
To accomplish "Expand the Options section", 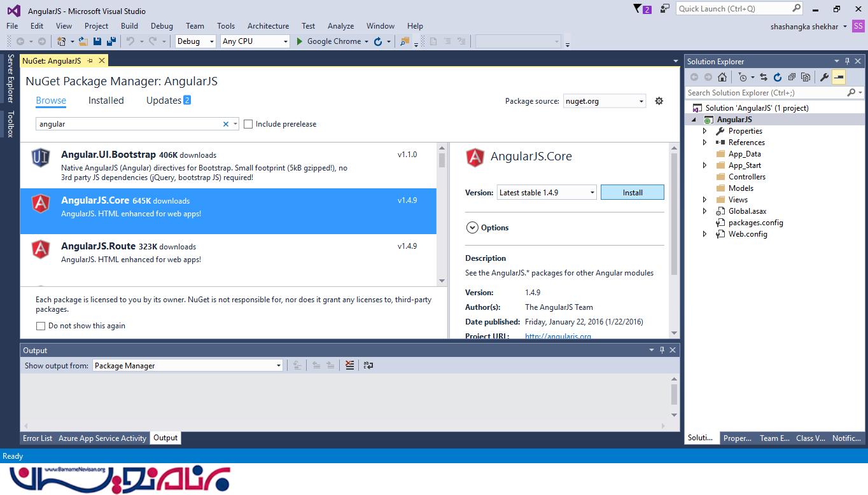I will [472, 228].
